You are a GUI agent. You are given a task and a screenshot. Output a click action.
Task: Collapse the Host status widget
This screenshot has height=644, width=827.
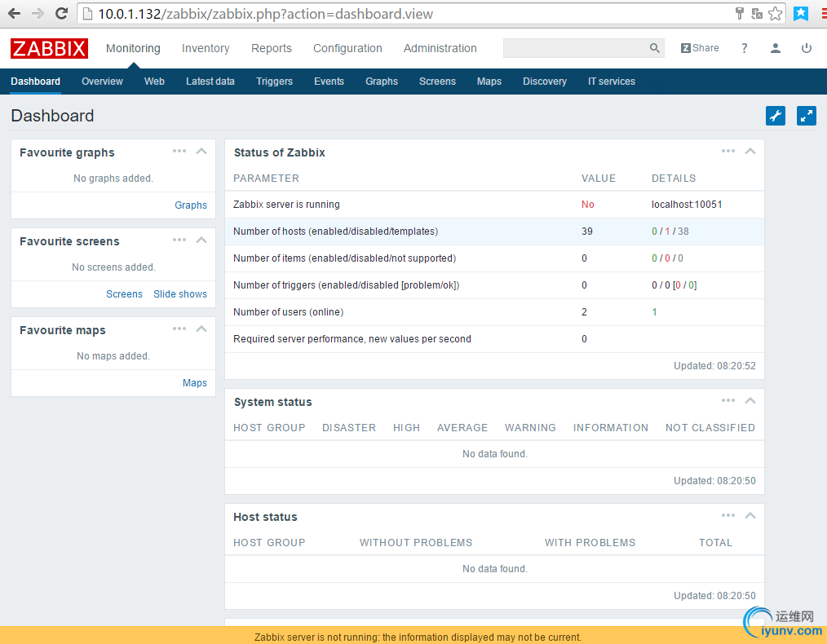click(x=750, y=515)
